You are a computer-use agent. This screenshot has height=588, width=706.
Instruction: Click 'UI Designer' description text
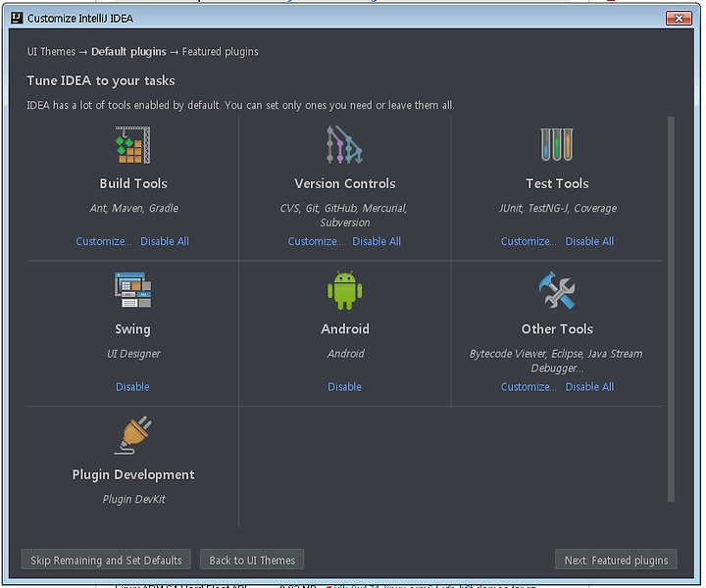tap(133, 354)
